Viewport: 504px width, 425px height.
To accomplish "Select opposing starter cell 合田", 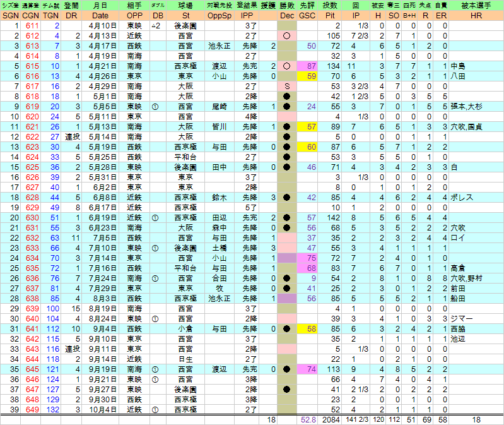I will click(220, 278).
